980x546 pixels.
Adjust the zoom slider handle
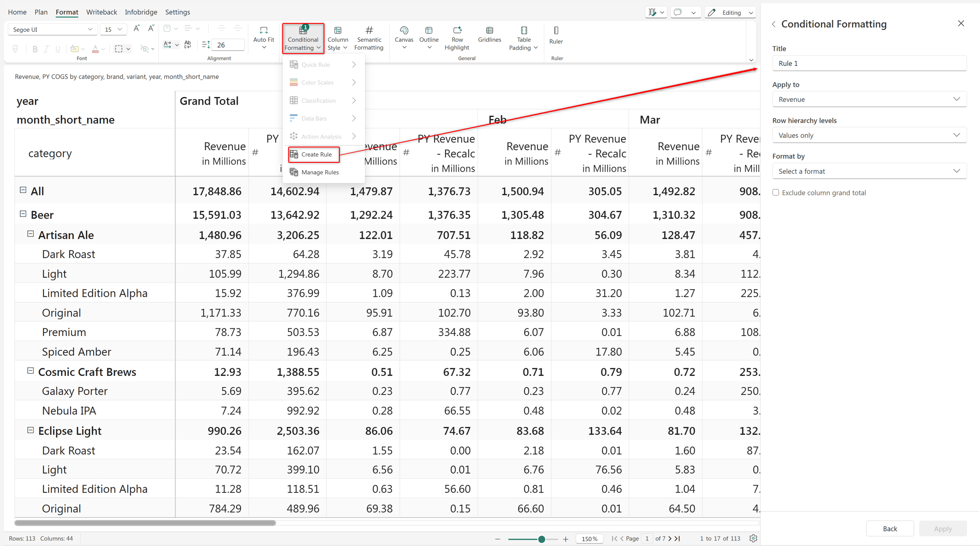[541, 539]
